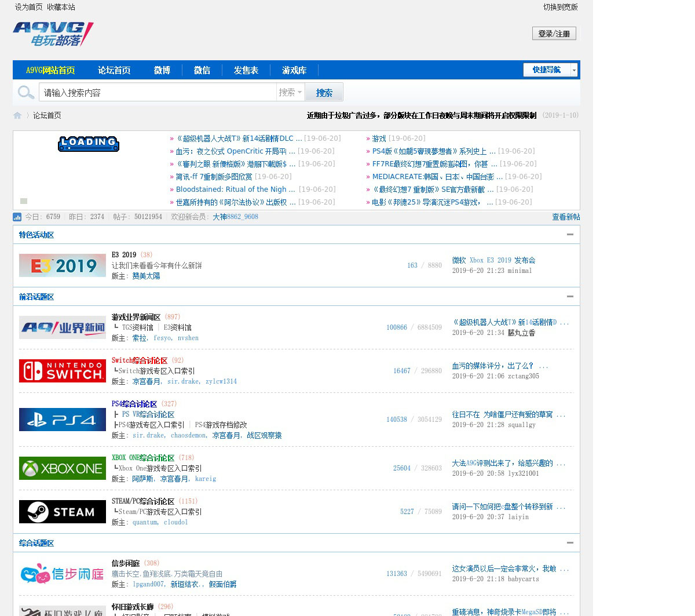The height and width of the screenshot is (616, 695).
Task: Open the 游戏库 navigation item
Action: pos(294,70)
